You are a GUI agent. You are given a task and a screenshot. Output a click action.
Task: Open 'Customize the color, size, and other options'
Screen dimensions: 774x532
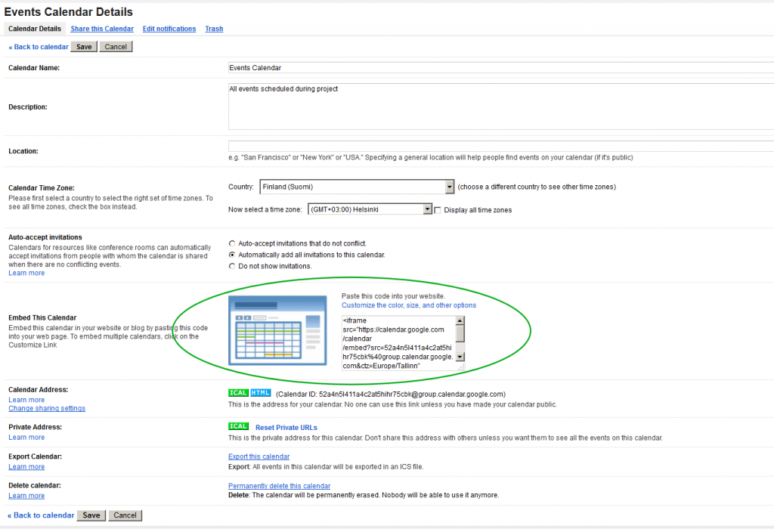[409, 305]
